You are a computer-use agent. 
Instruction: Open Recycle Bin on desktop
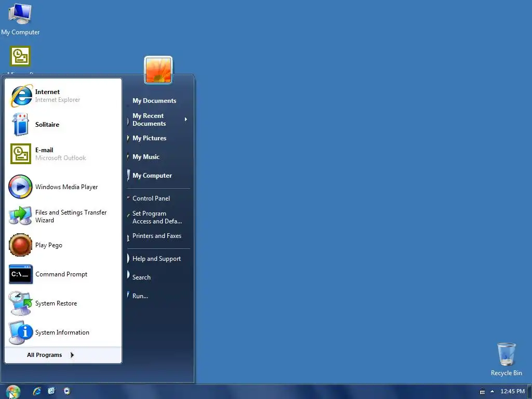pos(506,354)
